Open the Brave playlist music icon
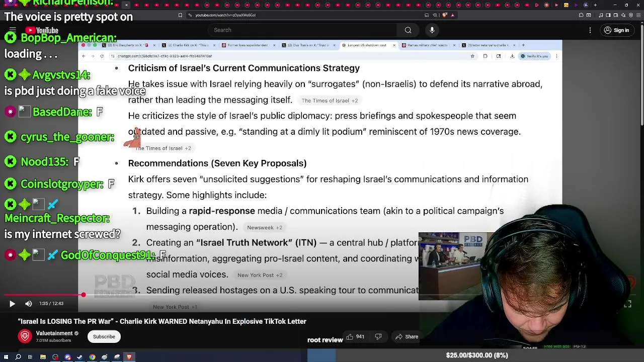Screen dimensions: 644x362 tap(601, 15)
